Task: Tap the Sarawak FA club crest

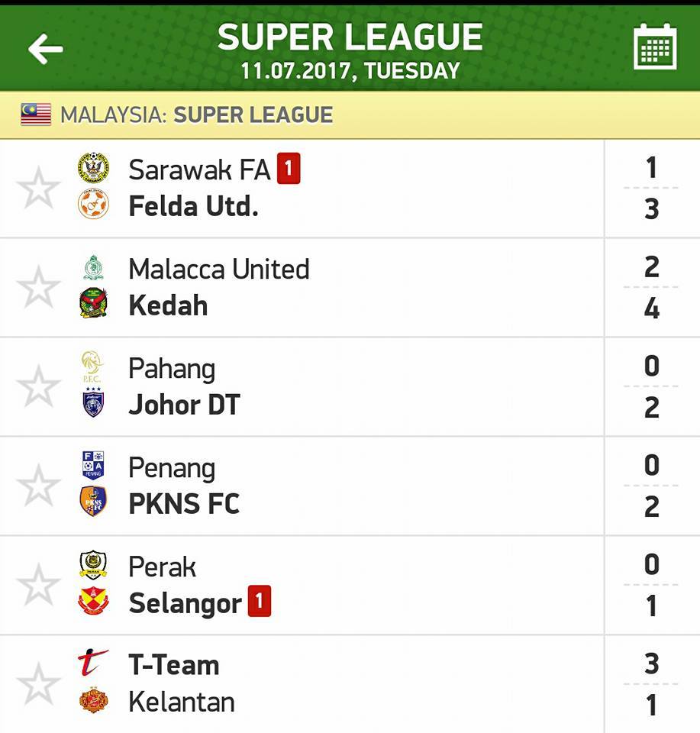Action: coord(93,168)
